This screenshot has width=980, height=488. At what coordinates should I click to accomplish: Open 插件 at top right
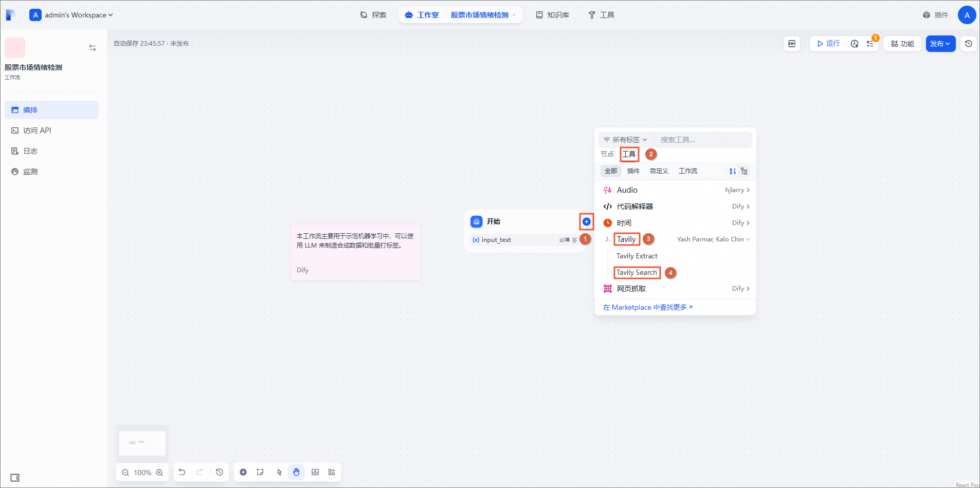(x=935, y=15)
